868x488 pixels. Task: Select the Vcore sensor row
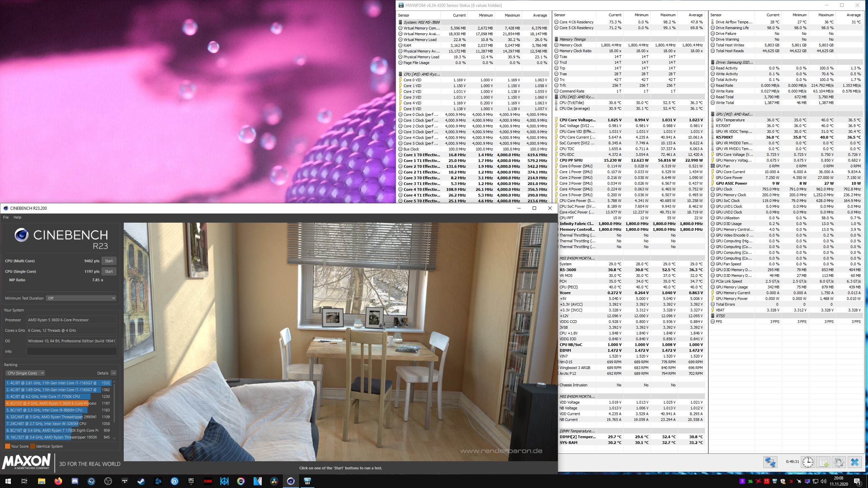click(x=632, y=293)
